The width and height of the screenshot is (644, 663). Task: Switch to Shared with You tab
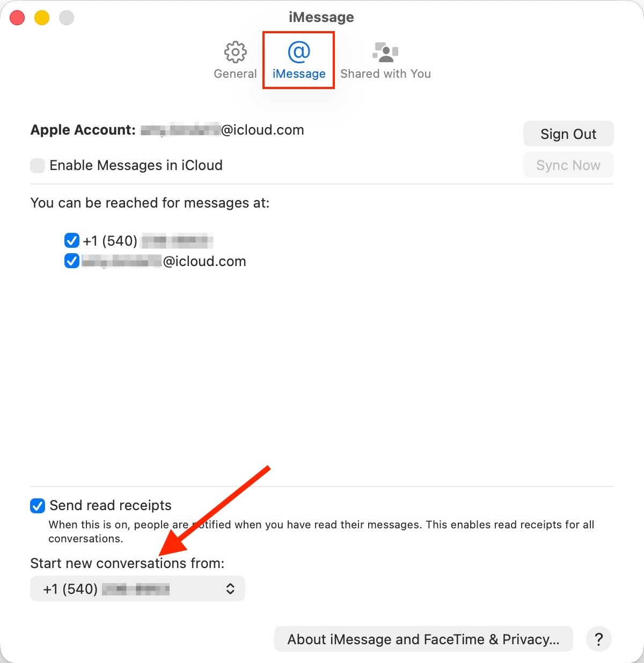point(385,60)
